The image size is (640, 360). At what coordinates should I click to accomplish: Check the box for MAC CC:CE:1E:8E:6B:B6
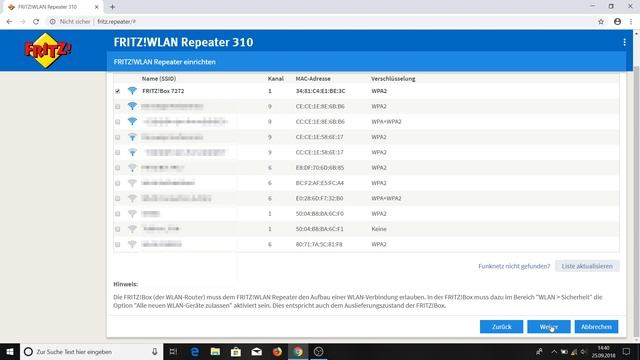click(118, 122)
